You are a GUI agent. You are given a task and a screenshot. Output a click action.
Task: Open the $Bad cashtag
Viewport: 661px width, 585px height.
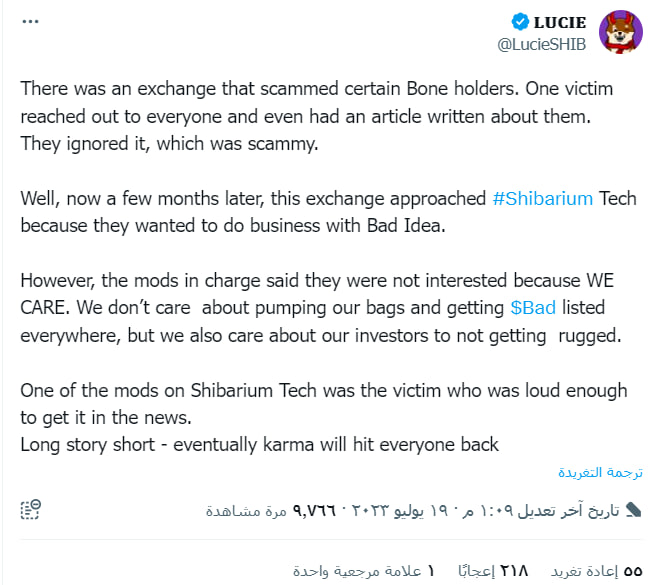pos(533,308)
